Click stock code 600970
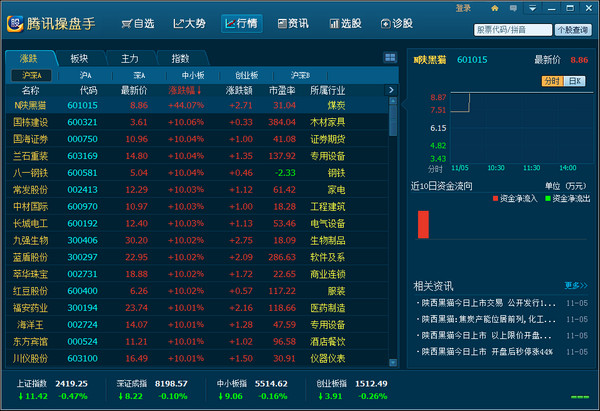Screen dimensions: 600x411 click(x=82, y=206)
